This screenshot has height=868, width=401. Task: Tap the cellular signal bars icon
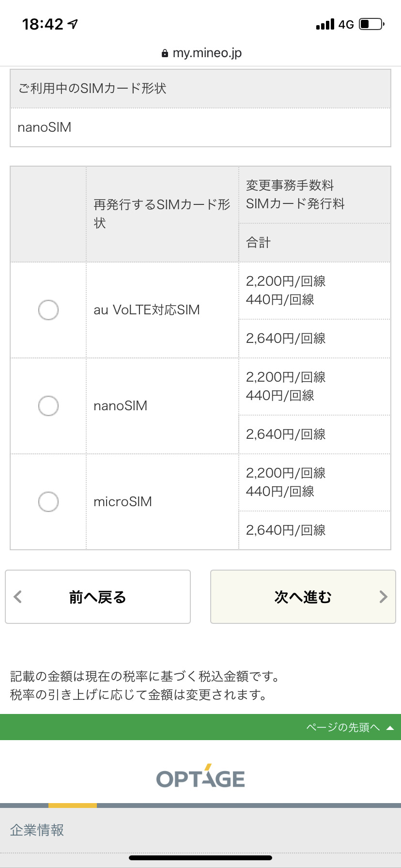(325, 24)
